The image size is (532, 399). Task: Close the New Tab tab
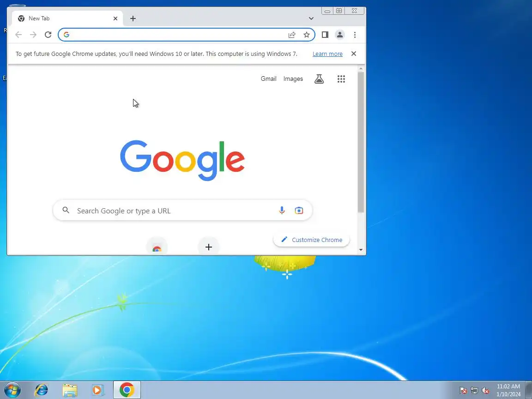click(115, 18)
